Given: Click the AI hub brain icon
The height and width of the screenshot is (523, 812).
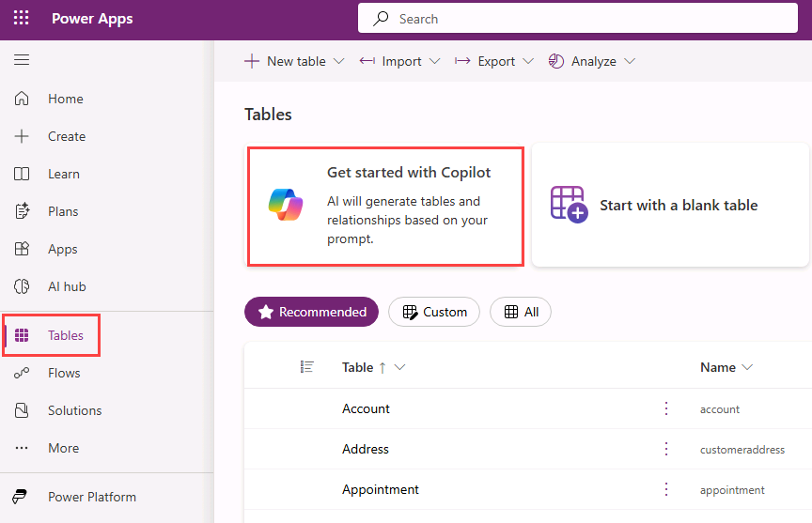Looking at the screenshot, I should (22, 286).
